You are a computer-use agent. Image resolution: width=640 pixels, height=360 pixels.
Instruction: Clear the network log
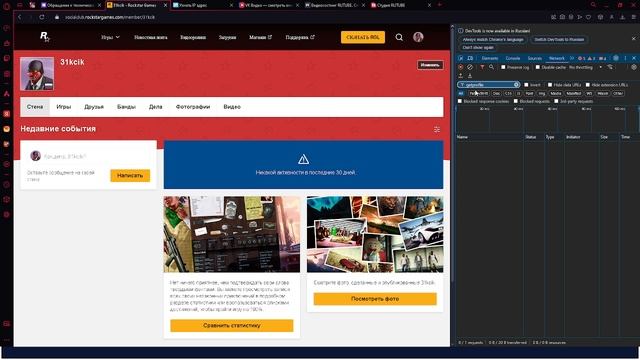pos(470,67)
